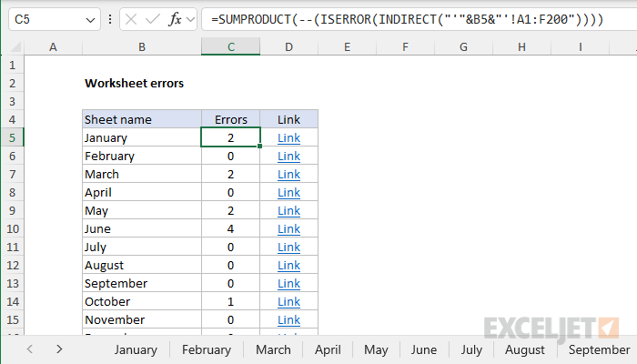The image size is (637, 364).
Task: Open the Link for March row
Action: 288,175
